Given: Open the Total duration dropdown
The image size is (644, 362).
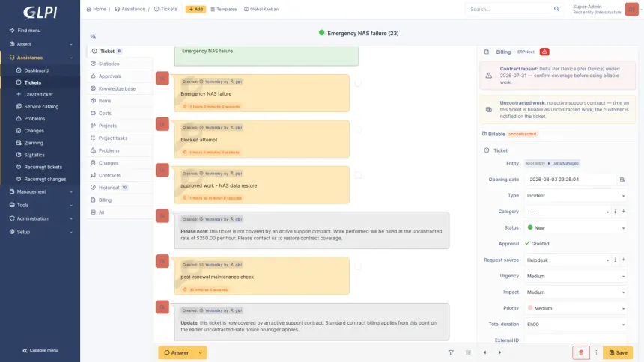Looking at the screenshot, I should point(575,325).
